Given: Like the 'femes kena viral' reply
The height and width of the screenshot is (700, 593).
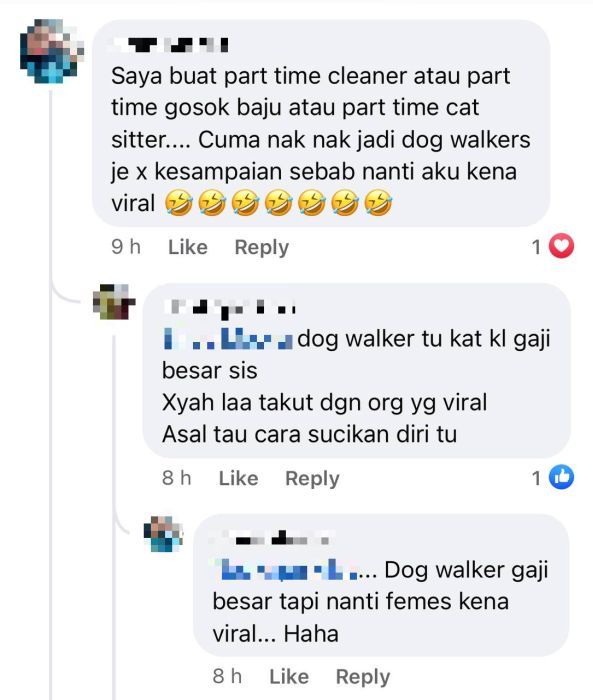Looking at the screenshot, I should (289, 677).
